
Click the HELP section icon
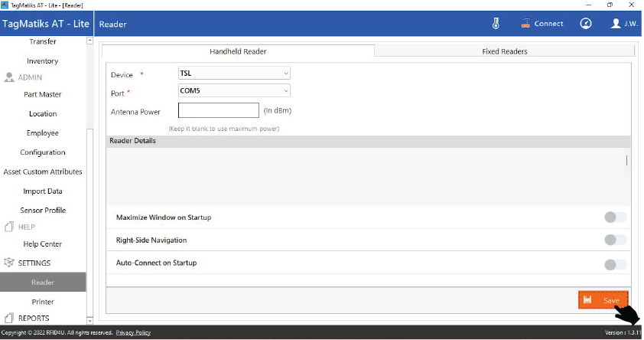click(10, 227)
